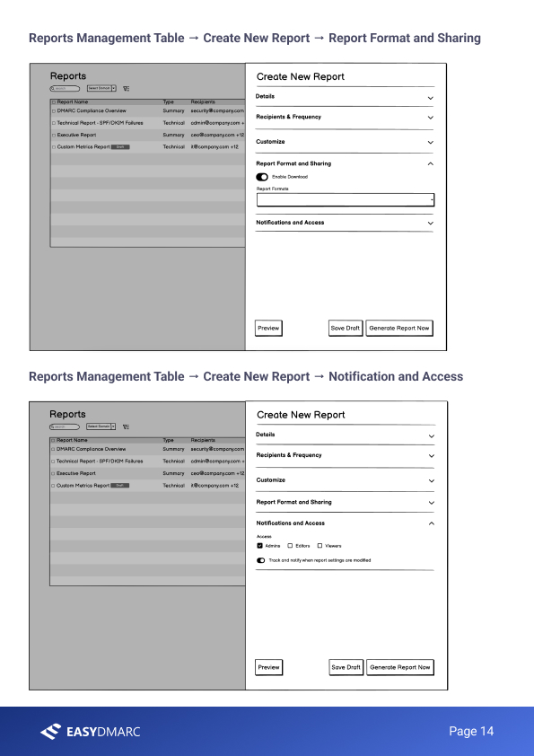The height and width of the screenshot is (756, 534).
Task: Click 'Create New Report' title in Notification and Access mockup
Action: [301, 415]
